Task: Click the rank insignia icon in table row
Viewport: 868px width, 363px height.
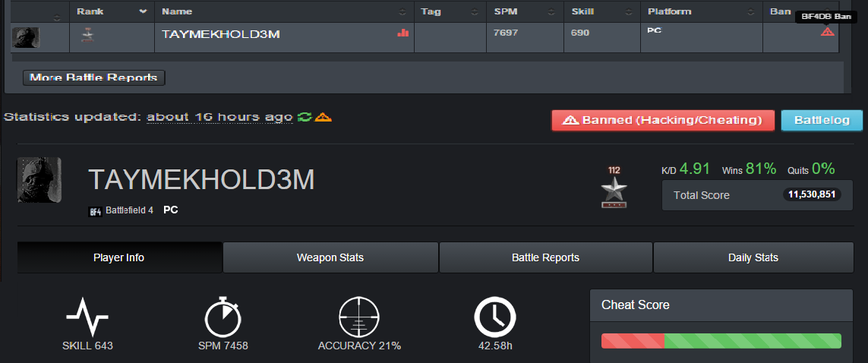Action: click(87, 36)
